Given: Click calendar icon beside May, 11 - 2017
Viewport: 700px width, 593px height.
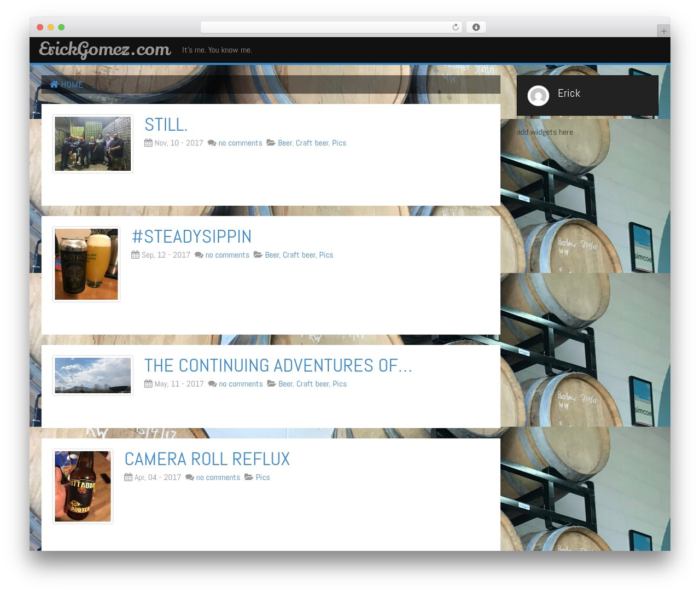Looking at the screenshot, I should coord(148,384).
